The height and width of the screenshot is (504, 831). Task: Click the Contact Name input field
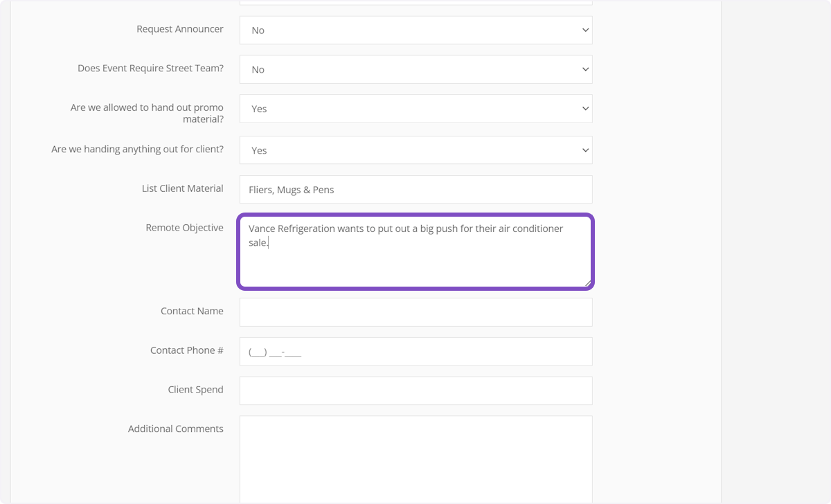pyautogui.click(x=415, y=312)
